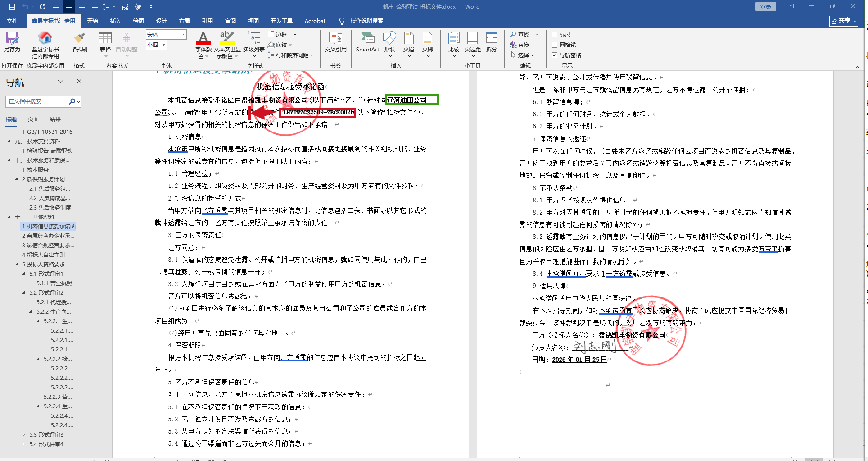Open the font size 小四 dropdown

[x=163, y=45]
